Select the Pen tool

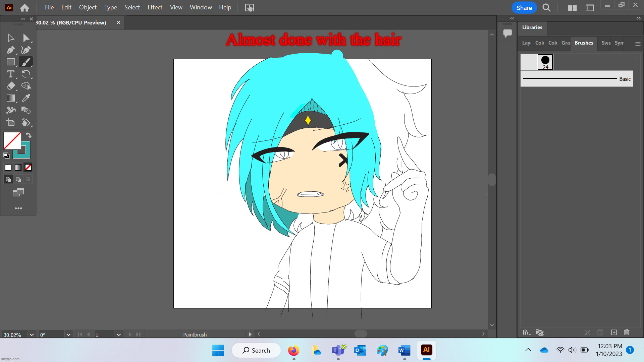[x=11, y=50]
